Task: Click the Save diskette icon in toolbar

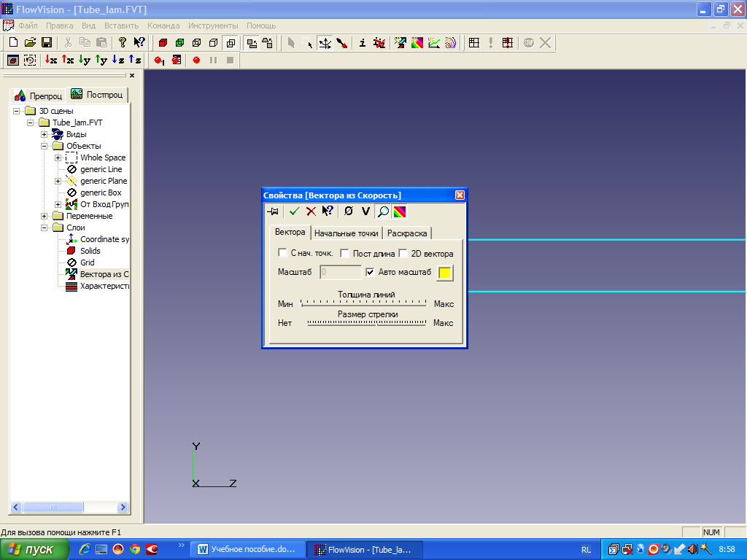Action: 47,43
